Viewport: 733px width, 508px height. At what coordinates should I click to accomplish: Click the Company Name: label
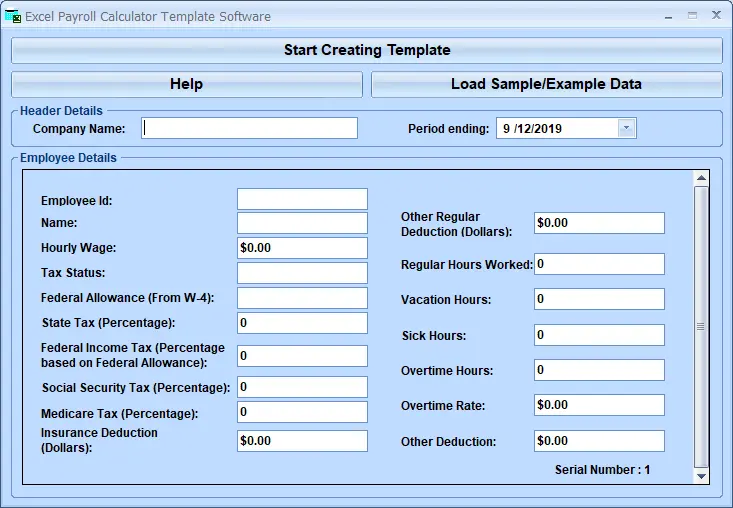79,129
